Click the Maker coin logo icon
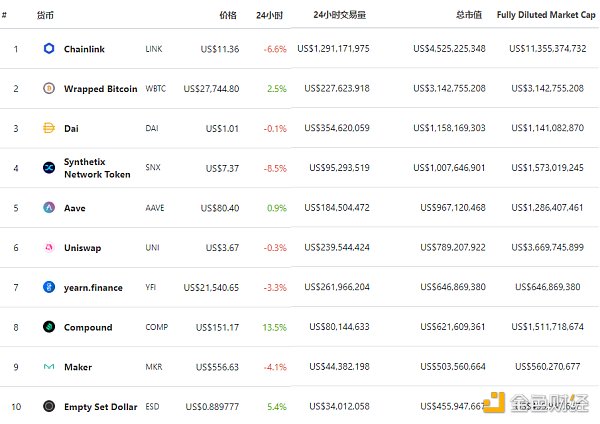 [49, 367]
